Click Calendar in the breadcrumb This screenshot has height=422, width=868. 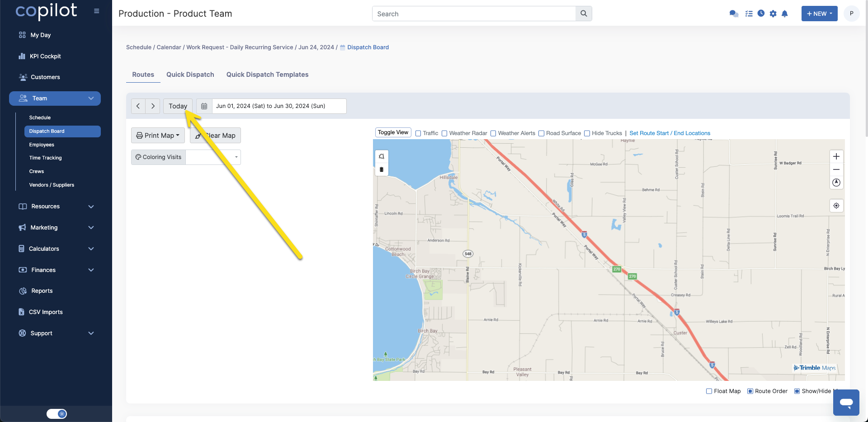click(169, 47)
